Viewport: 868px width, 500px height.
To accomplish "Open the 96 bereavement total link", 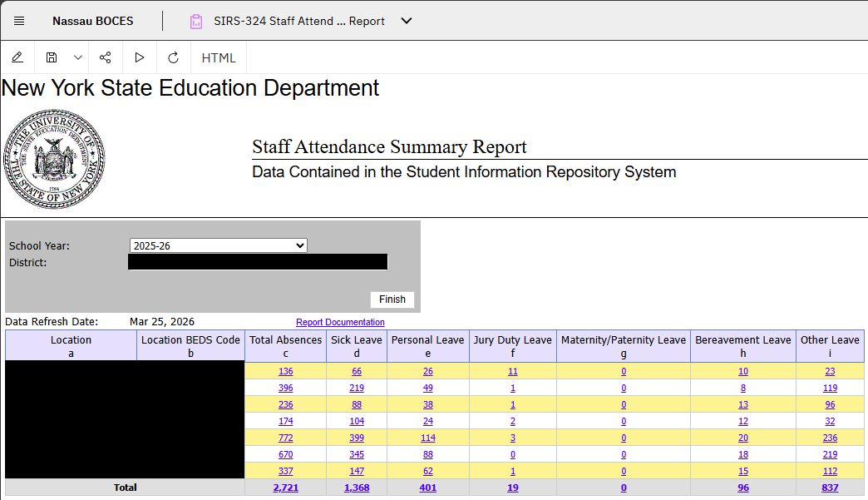I will tap(743, 488).
